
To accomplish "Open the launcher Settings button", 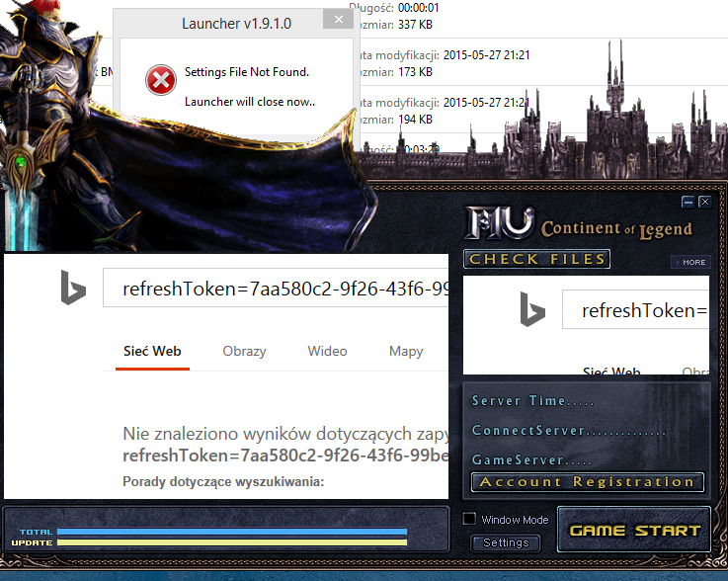I will click(x=506, y=542).
